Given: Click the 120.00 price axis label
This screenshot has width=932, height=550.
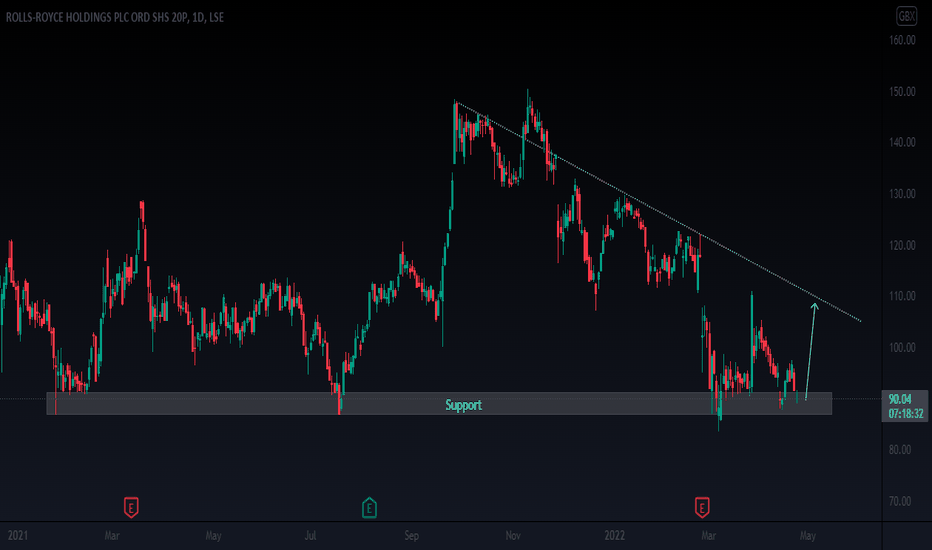Looking at the screenshot, I should tap(902, 245).
